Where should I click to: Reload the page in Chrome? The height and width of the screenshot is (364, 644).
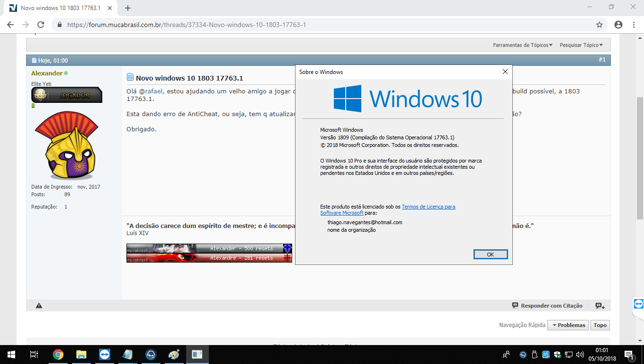[41, 25]
